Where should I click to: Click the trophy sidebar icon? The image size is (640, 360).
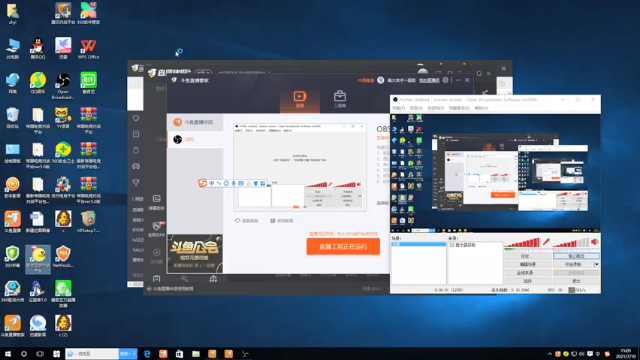pyautogui.click(x=136, y=182)
